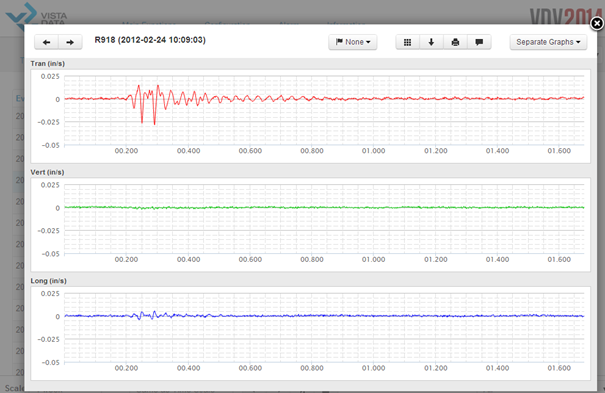Print the waveform with printer icon

point(455,42)
